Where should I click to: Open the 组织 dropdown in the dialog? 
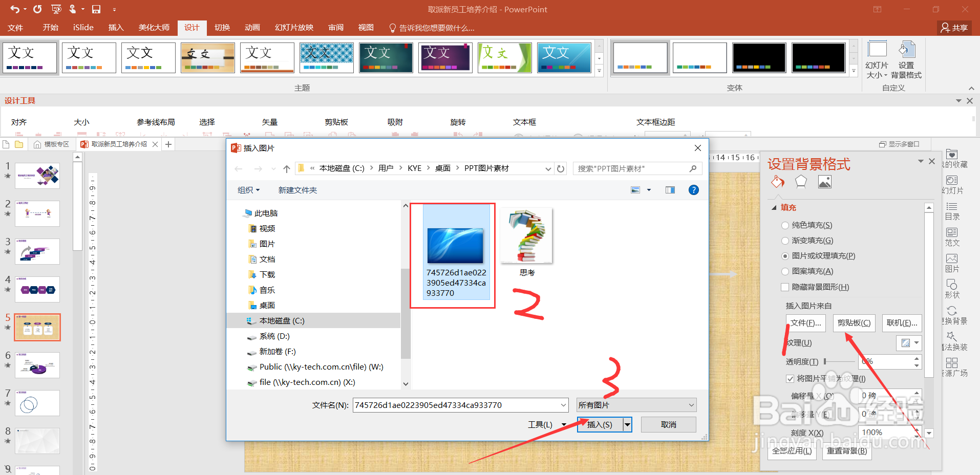(249, 190)
